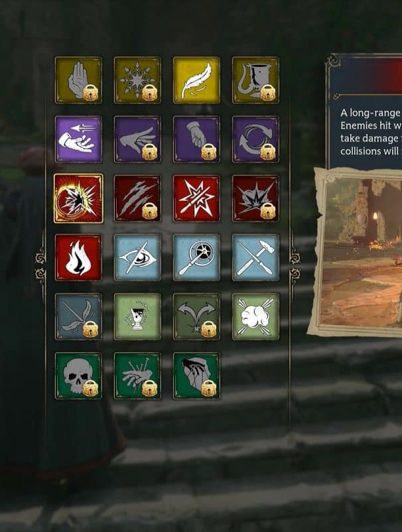Viewport: 402px width, 532px height.
Task: Select the red Incendio flame spell
Action: tap(78, 257)
